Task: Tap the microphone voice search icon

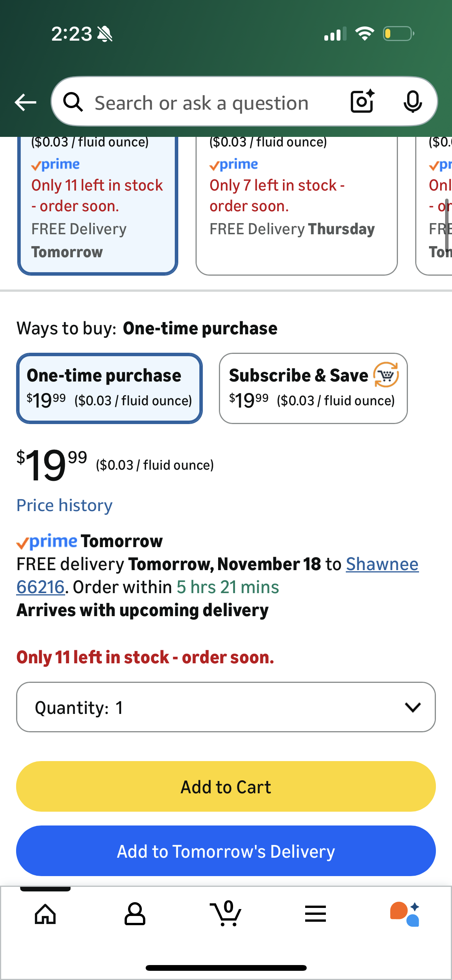Action: [x=413, y=102]
